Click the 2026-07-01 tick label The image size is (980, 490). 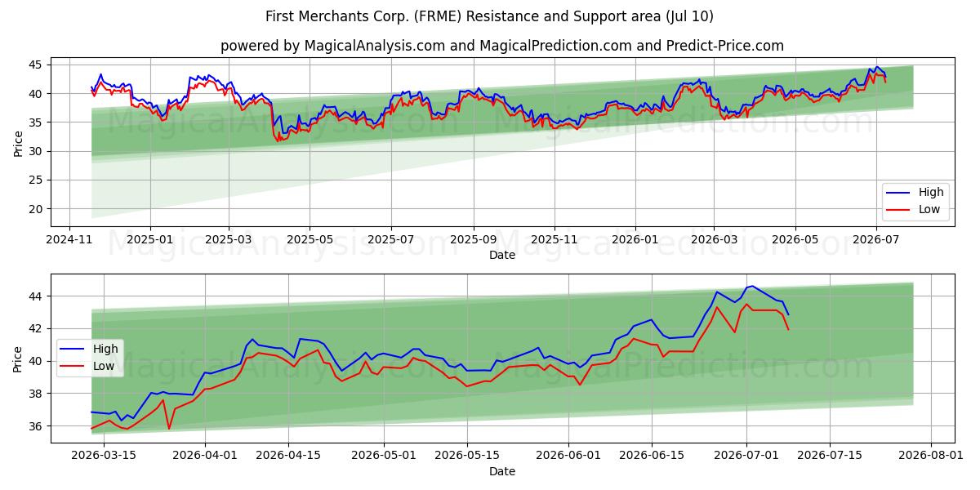748,456
